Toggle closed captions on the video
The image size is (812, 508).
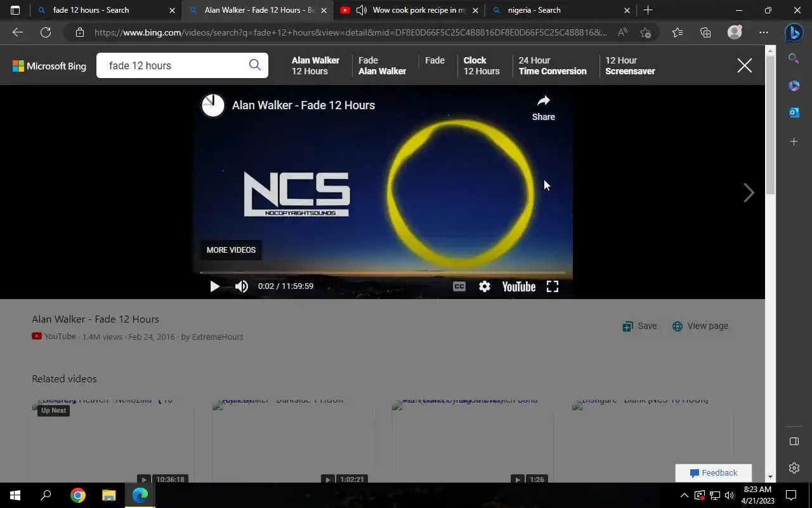click(459, 286)
